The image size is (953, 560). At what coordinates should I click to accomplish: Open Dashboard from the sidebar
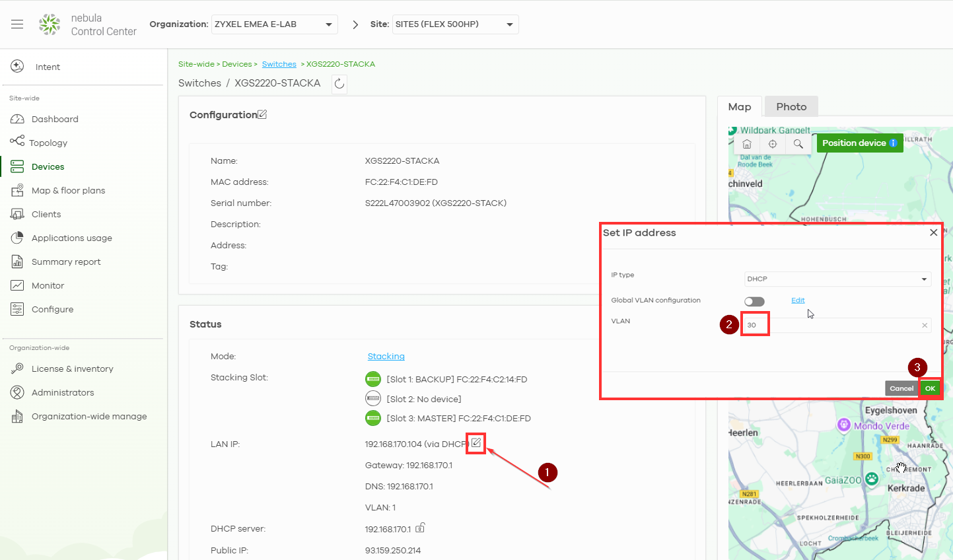coord(55,119)
